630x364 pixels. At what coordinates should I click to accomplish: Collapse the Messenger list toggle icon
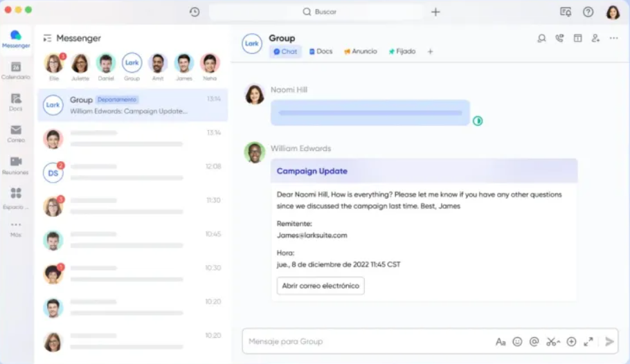(47, 38)
